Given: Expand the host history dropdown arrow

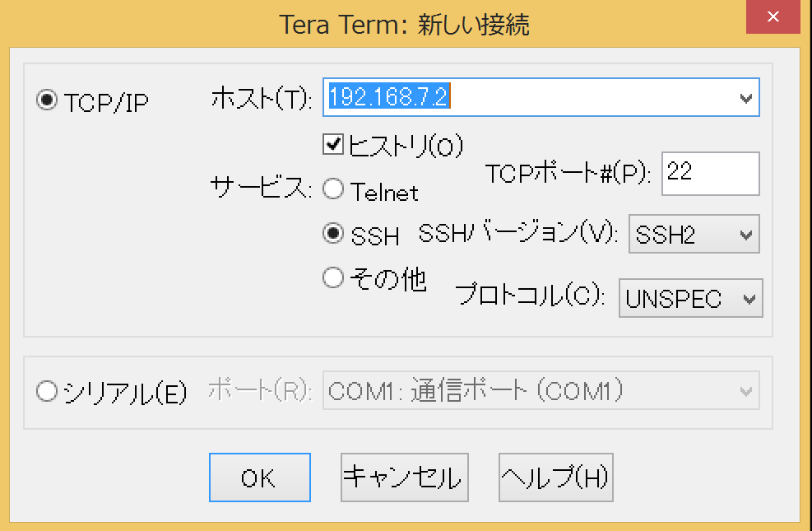Looking at the screenshot, I should (746, 98).
